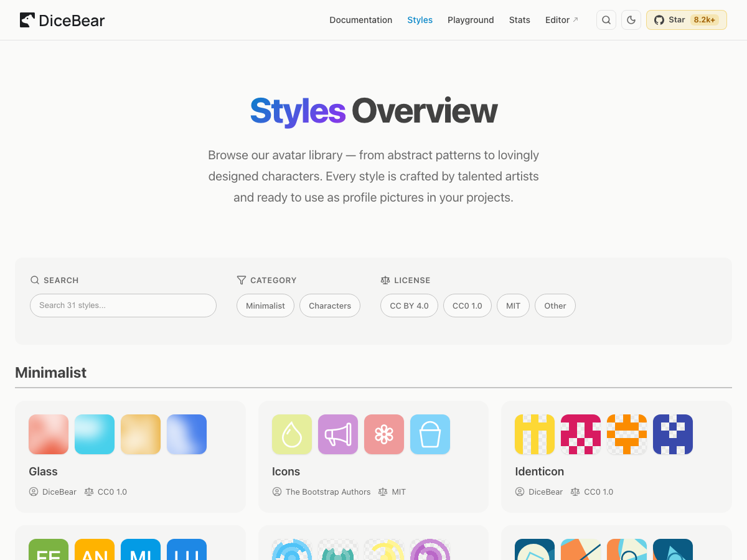Click The Bootstrap Authors creator text
The width and height of the screenshot is (747, 560).
328,492
